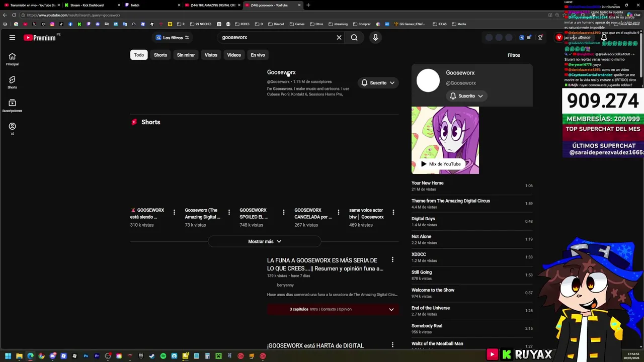This screenshot has height=362, width=644.
Task: Open the Games bookmarks folder
Action: [297, 24]
